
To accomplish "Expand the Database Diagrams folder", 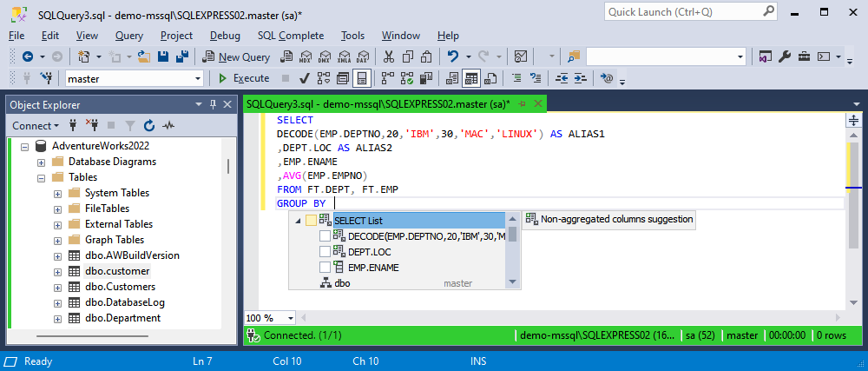I will (x=41, y=162).
